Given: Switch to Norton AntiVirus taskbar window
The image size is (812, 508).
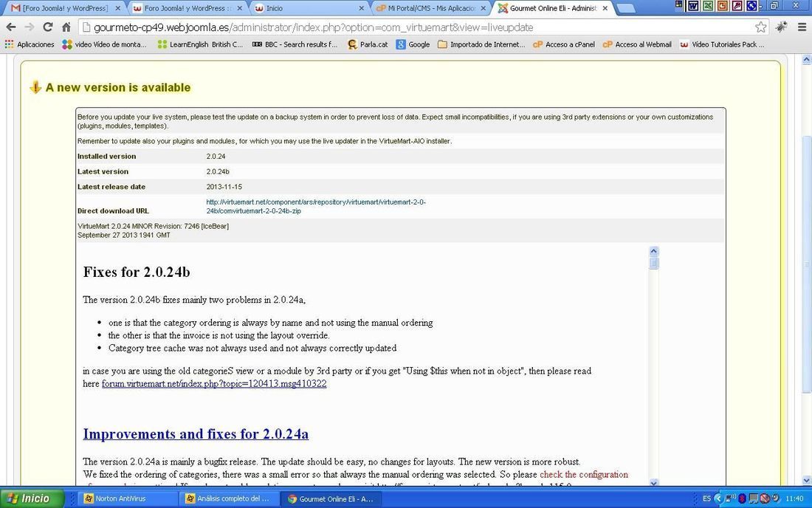Looking at the screenshot, I should click(x=127, y=498).
